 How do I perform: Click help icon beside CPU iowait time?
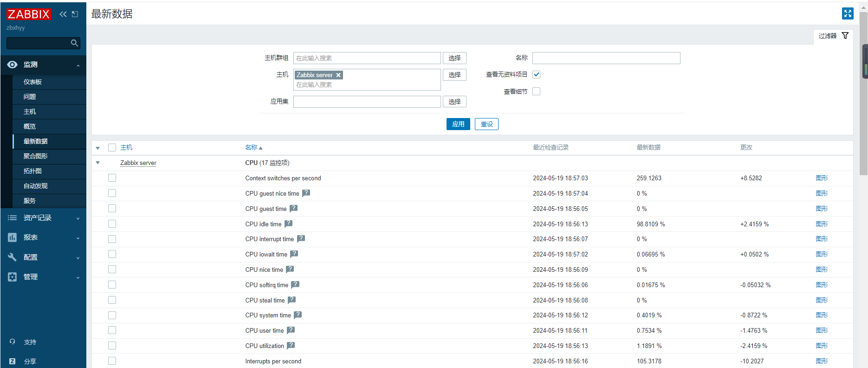(294, 254)
